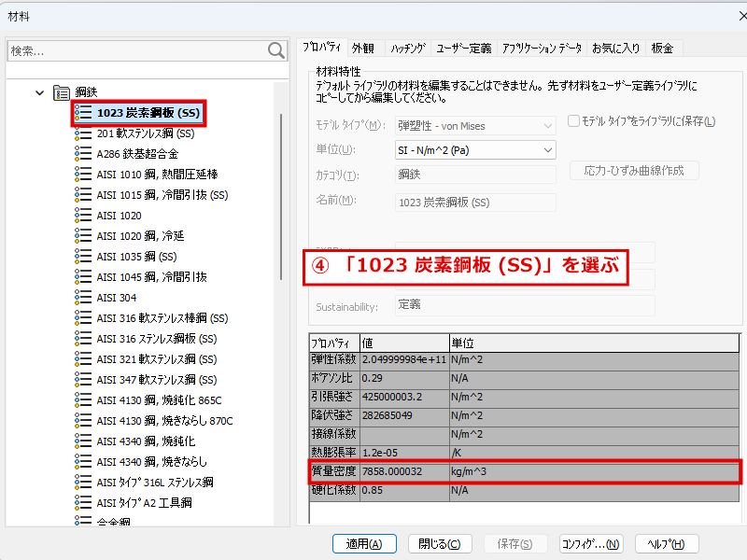Switch to the 外観 tab
Viewport: 747px width, 560px height.
point(363,49)
